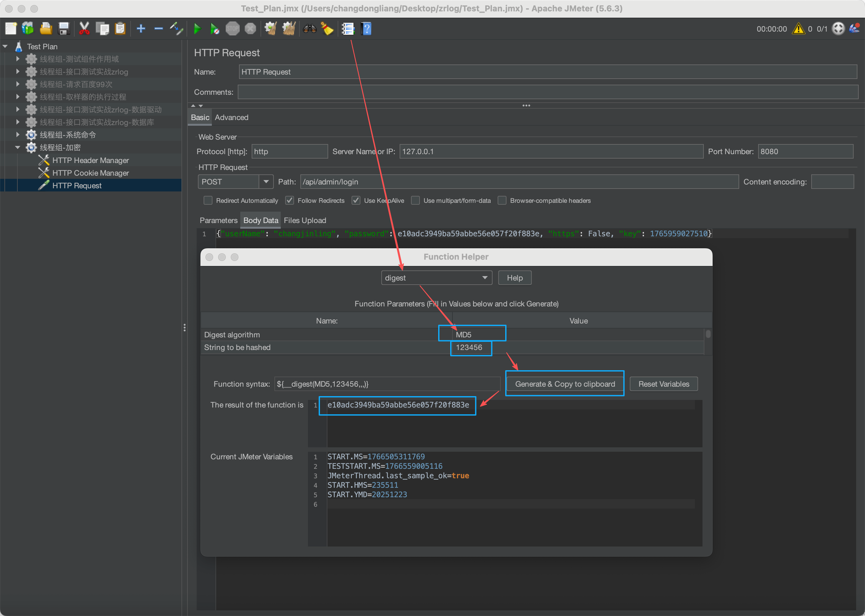This screenshot has width=865, height=616.
Task: Expand the 线程组-系统命令 tree node
Action: click(x=17, y=135)
